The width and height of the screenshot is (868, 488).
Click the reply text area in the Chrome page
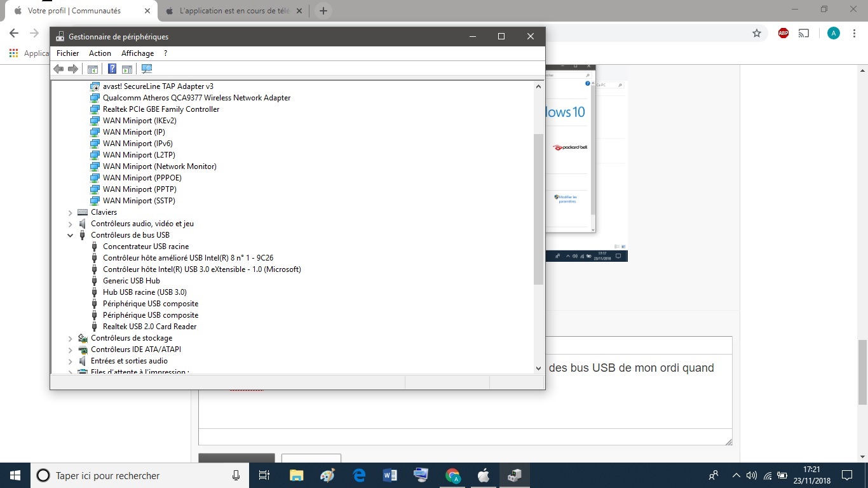[x=465, y=391]
